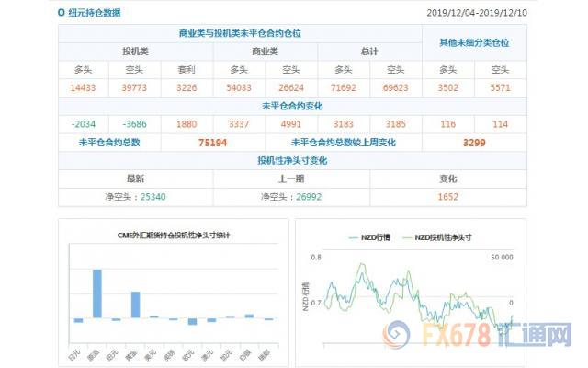Screen dimensions: 588x368
Task: Click the change value 3337
Action: click(239, 124)
